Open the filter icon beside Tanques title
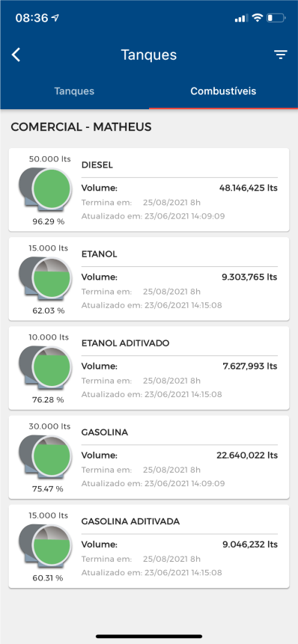 point(281,55)
